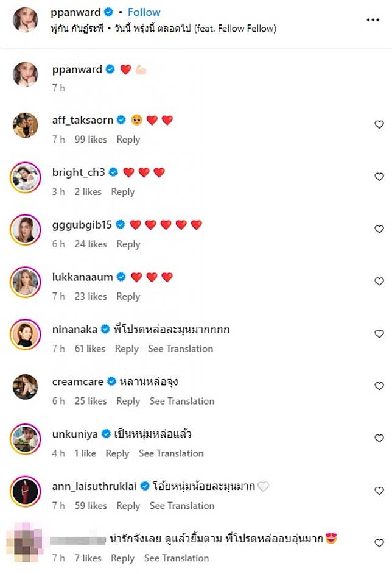Like ninanaka's comment with the heart icon
392x574 pixels.
[379, 333]
